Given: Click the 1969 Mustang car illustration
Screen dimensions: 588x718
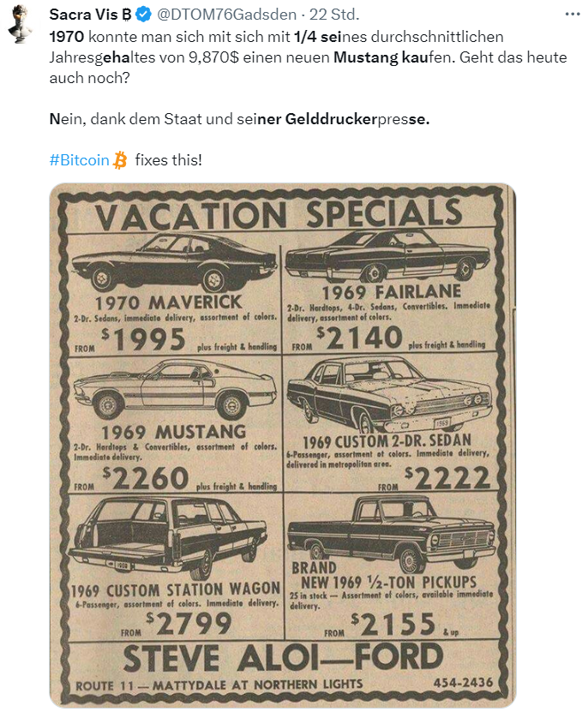Looking at the screenshot, I should [175, 390].
